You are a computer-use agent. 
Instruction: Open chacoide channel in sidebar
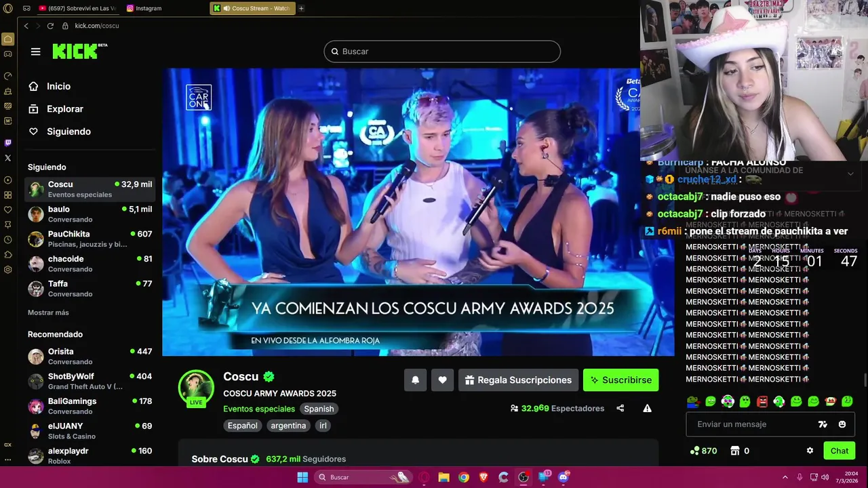point(90,264)
